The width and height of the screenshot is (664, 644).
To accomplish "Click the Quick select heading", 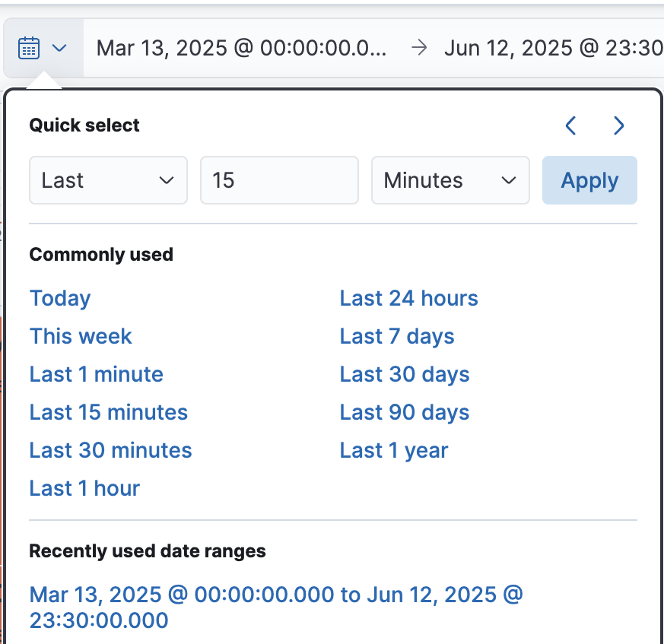I will (84, 125).
